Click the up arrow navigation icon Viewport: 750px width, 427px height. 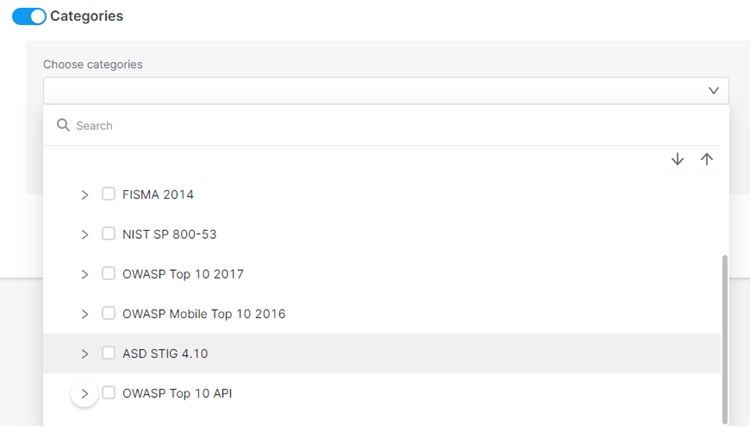click(x=707, y=159)
